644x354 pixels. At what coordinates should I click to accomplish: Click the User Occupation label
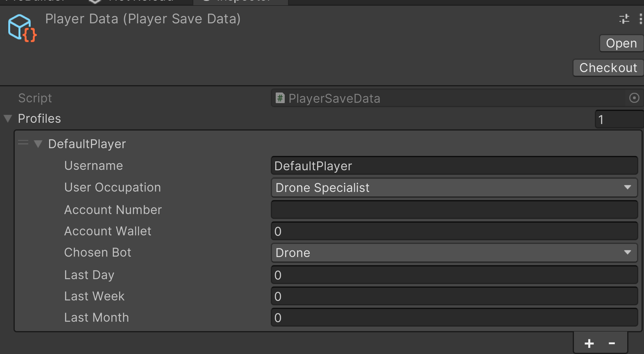point(113,187)
